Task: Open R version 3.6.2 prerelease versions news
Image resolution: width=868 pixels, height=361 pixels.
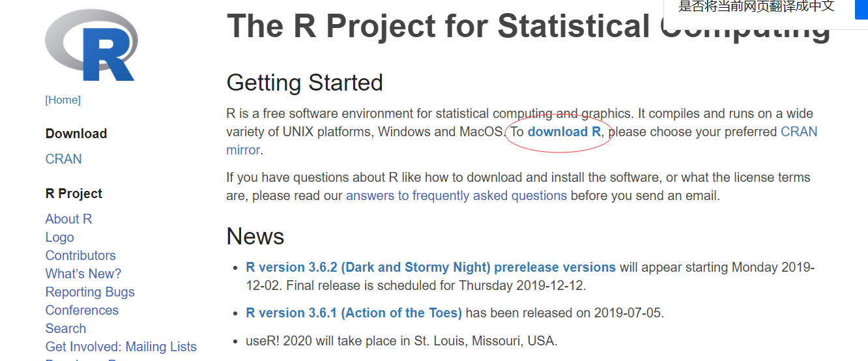Action: pyautogui.click(x=431, y=267)
